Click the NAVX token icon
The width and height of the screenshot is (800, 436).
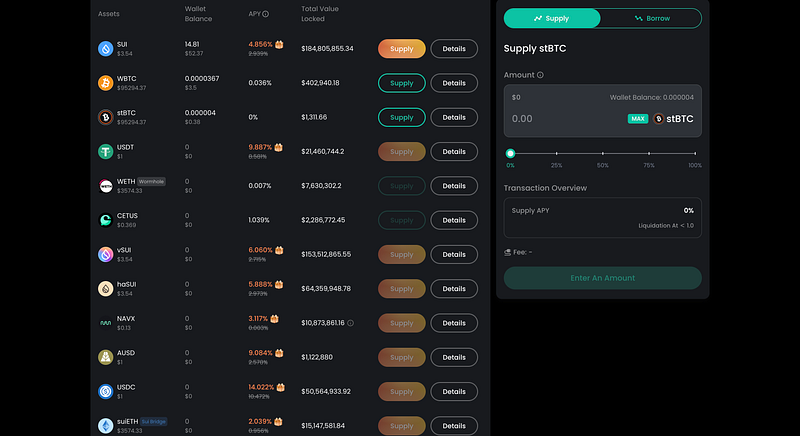(106, 323)
